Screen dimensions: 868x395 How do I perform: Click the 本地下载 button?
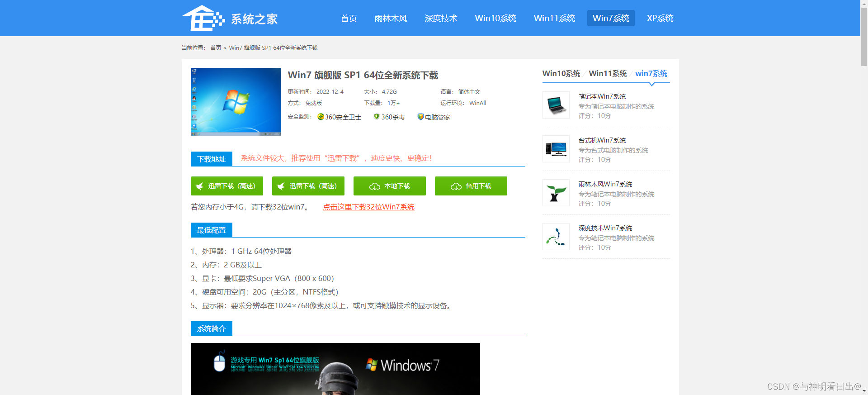coord(390,186)
